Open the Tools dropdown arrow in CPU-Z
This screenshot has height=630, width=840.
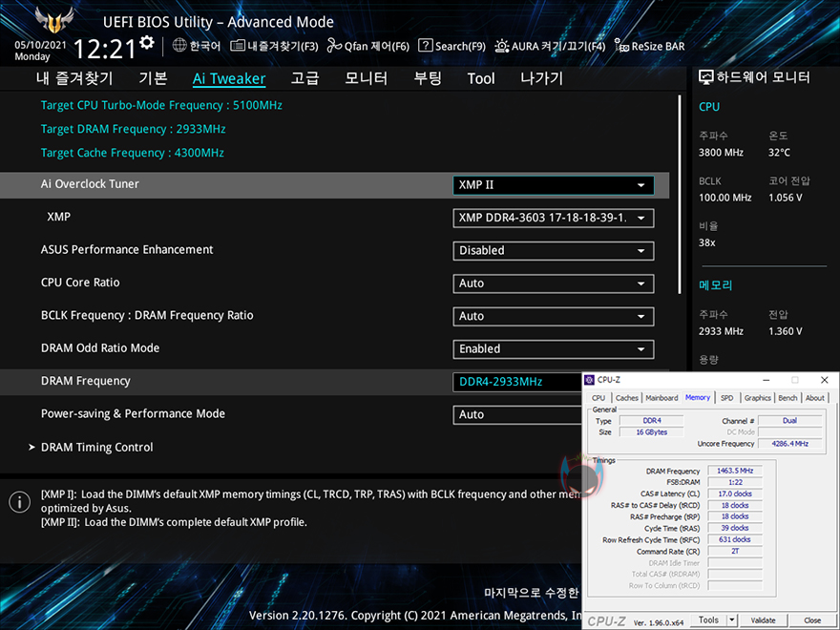pos(732,619)
